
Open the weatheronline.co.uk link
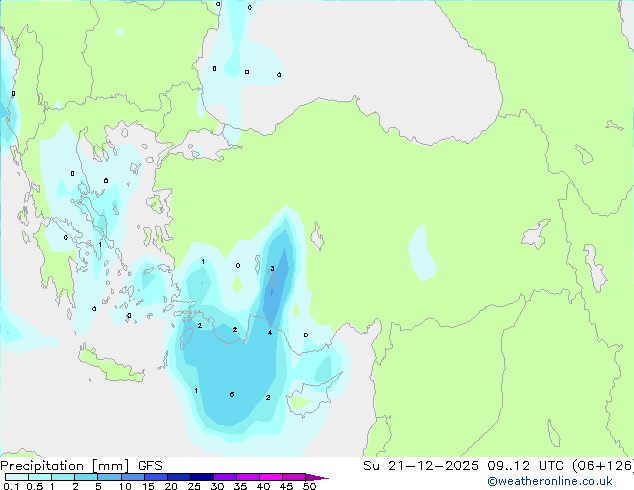click(x=550, y=481)
